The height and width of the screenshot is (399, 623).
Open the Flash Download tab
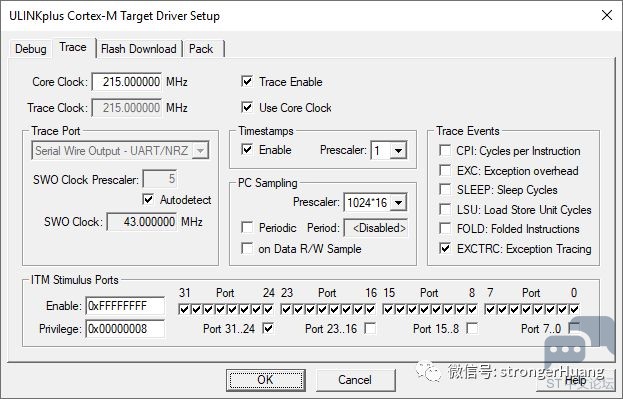pos(139,49)
